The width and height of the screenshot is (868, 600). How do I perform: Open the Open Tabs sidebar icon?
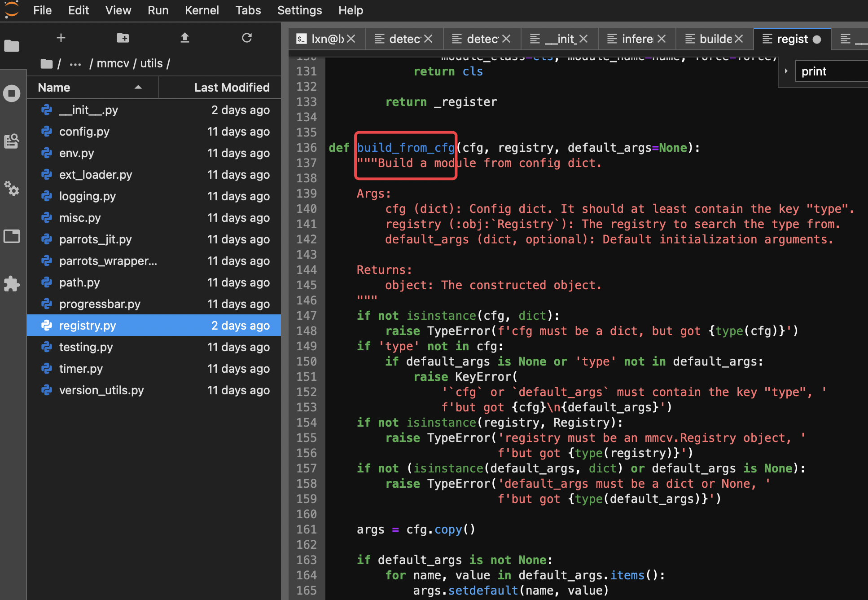pyautogui.click(x=12, y=236)
